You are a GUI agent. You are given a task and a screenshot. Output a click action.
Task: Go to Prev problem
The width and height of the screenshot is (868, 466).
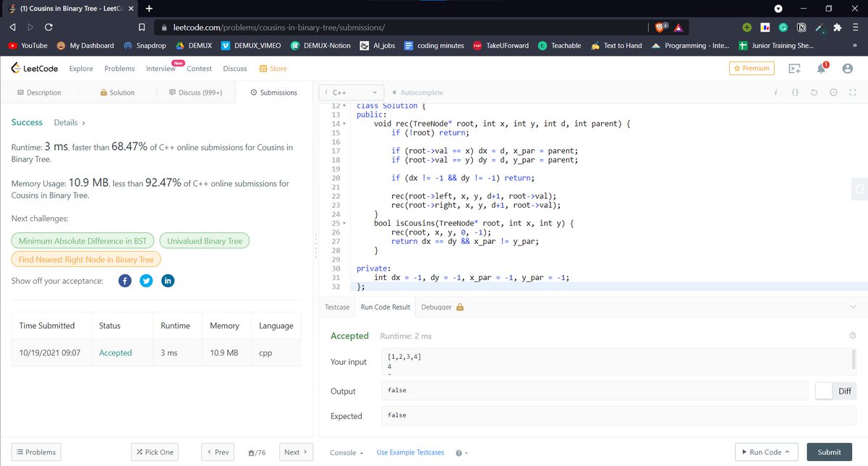point(218,452)
